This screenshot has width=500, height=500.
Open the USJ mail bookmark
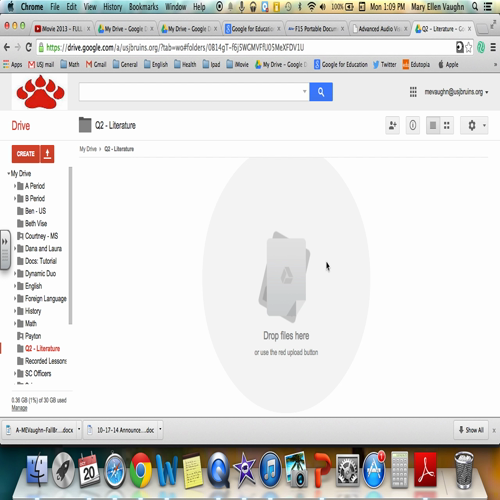click(41, 64)
